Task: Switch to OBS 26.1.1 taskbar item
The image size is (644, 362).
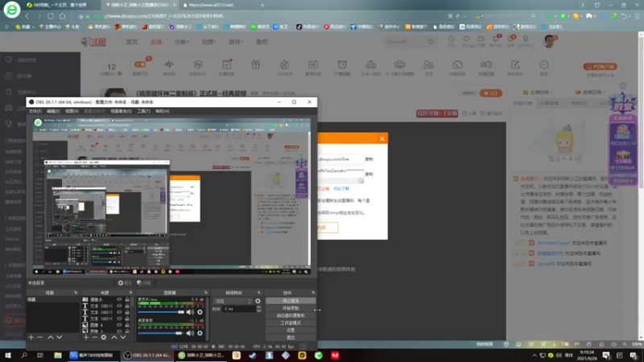Action: (147, 356)
